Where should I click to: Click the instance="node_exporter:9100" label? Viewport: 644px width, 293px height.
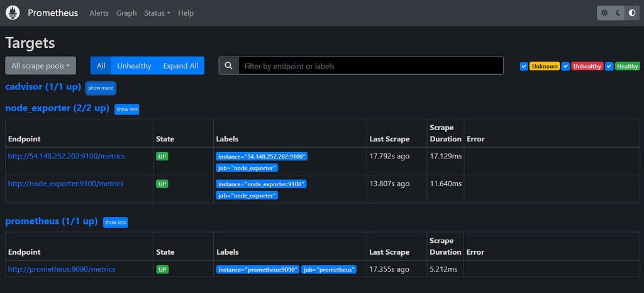(261, 184)
